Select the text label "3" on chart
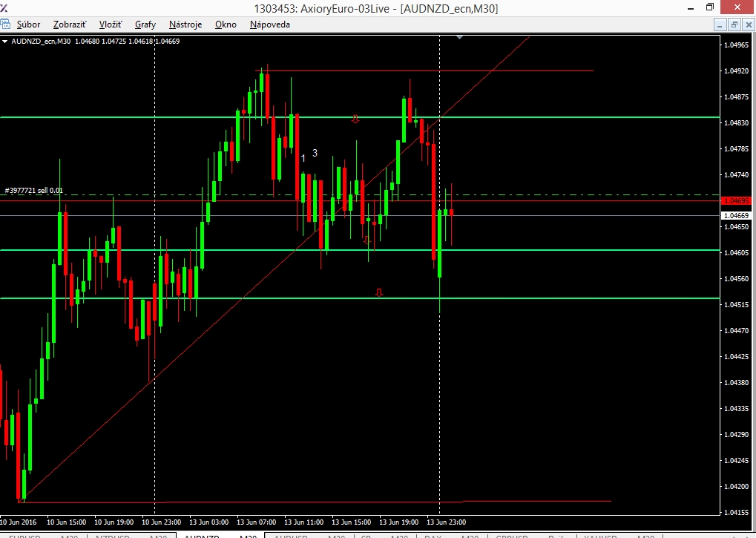756x538 pixels. 315,153
